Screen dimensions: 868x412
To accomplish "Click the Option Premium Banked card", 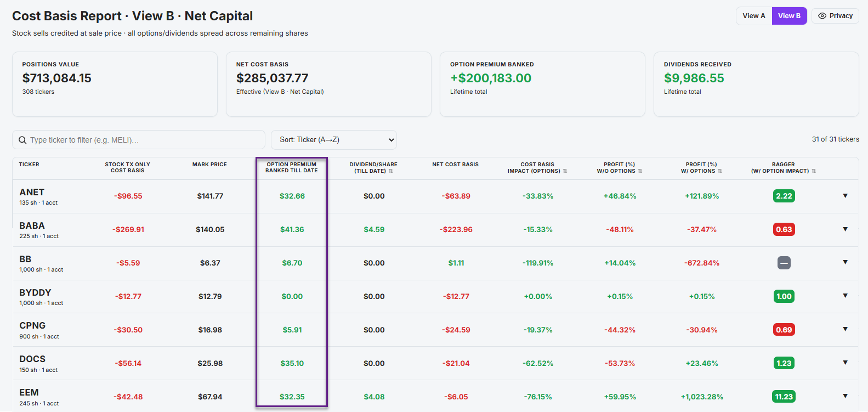I will click(542, 84).
